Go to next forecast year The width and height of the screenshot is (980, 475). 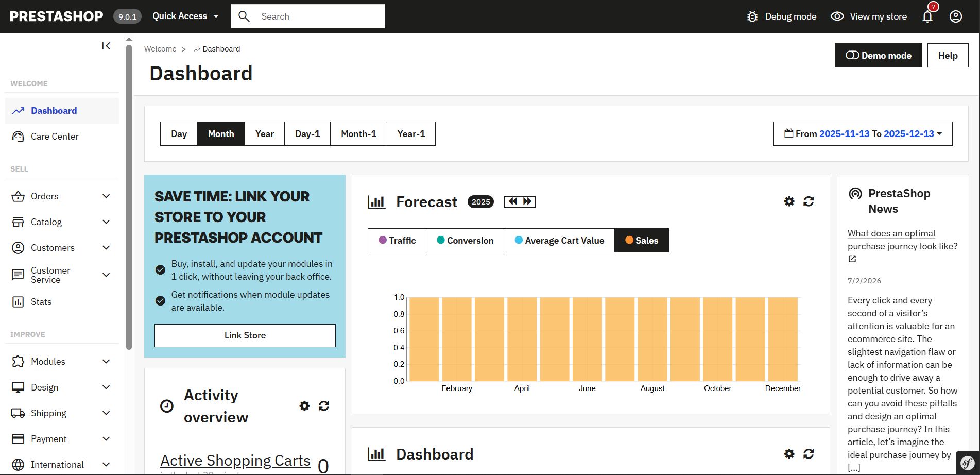(527, 201)
